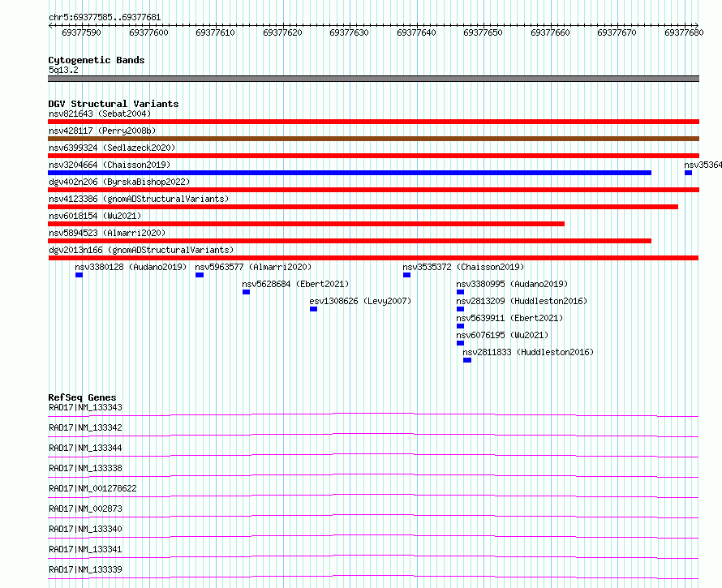722x588 pixels.
Task: Open RAD17|NM_001278622 transcript label
Action: pyautogui.click(x=92, y=488)
